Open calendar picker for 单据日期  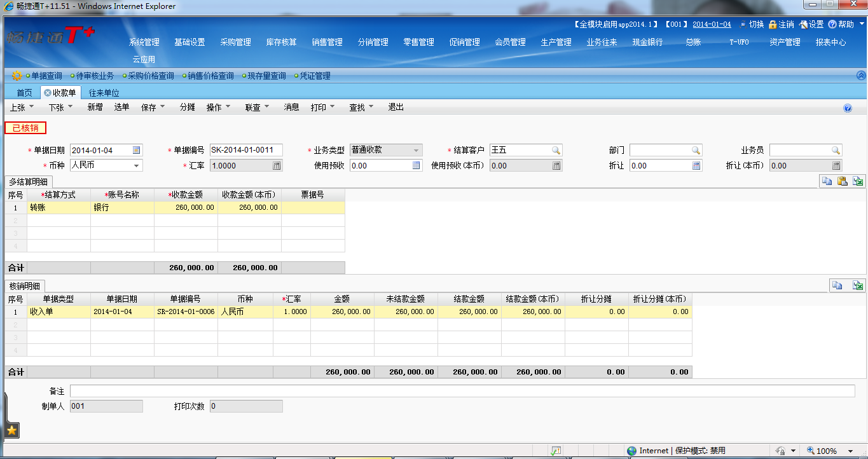coord(137,150)
